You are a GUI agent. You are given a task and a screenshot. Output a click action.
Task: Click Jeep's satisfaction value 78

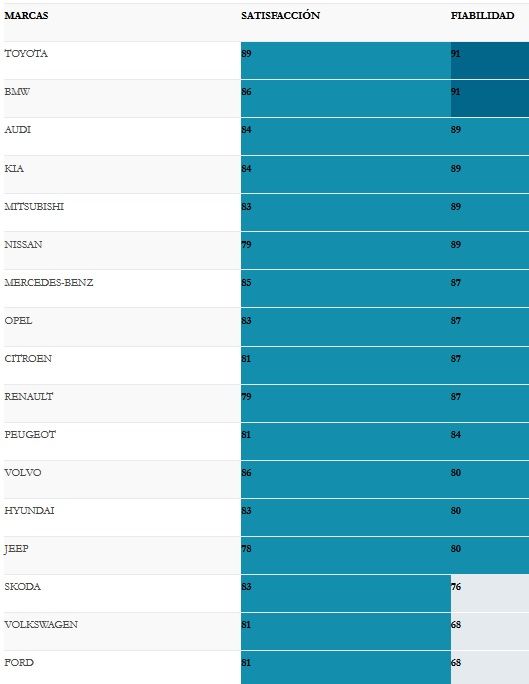pyautogui.click(x=246, y=549)
